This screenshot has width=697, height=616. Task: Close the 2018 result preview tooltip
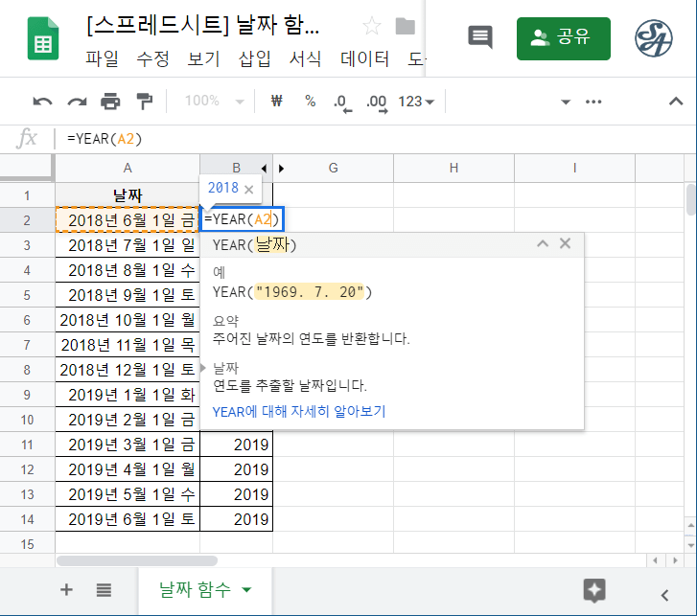click(x=249, y=189)
